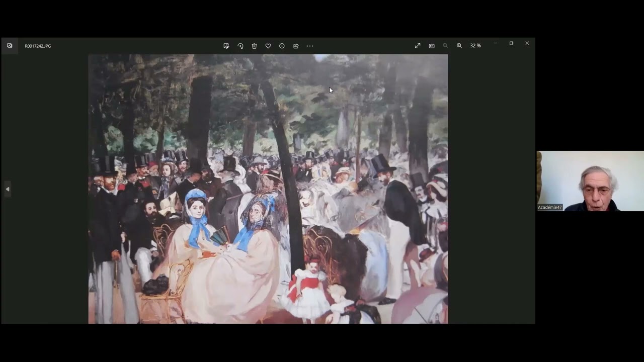The height and width of the screenshot is (362, 644).
Task: Rotate the image using the toolbar icon
Action: coord(240,46)
